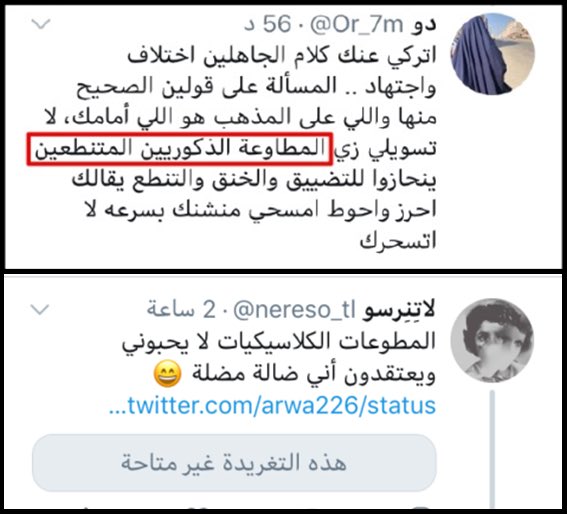Open the twitter.com/arwa226/status link
Screen dimensions: 567x515
(x=272, y=406)
